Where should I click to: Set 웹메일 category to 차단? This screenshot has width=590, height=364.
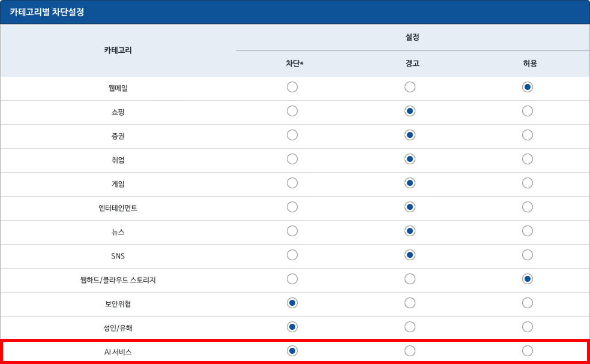click(292, 86)
